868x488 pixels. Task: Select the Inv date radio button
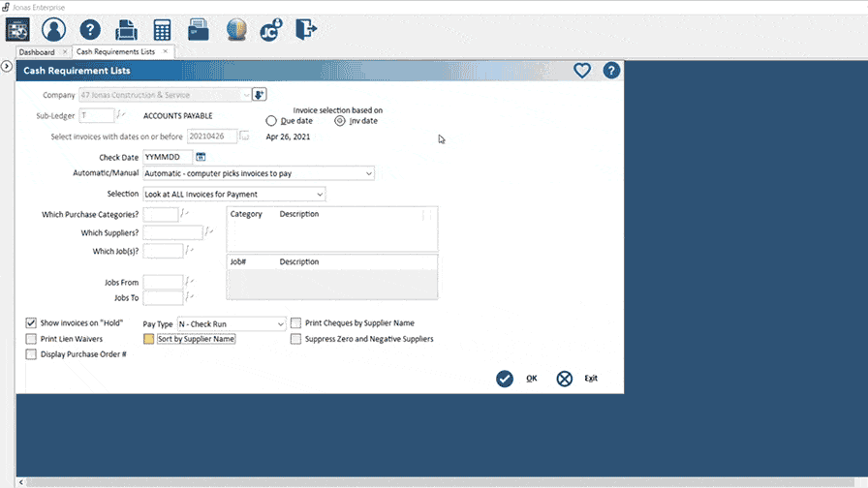tap(339, 121)
